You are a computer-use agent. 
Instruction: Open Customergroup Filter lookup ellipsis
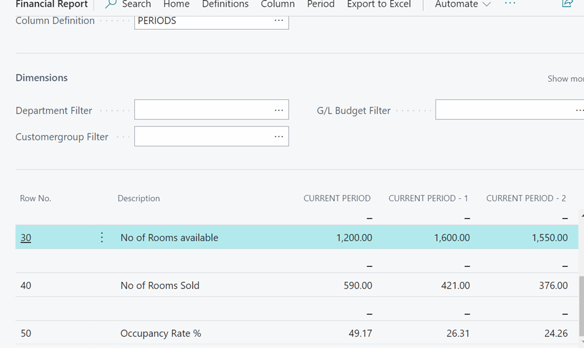tap(279, 137)
